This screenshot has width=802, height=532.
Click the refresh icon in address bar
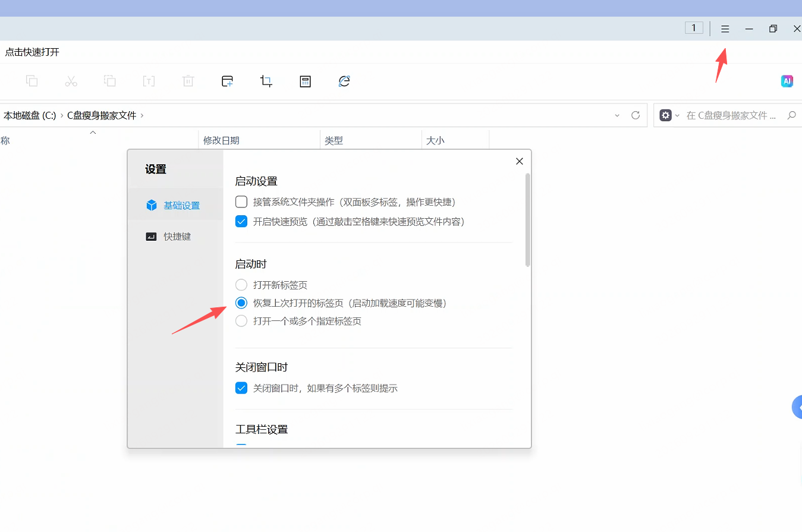pyautogui.click(x=636, y=115)
